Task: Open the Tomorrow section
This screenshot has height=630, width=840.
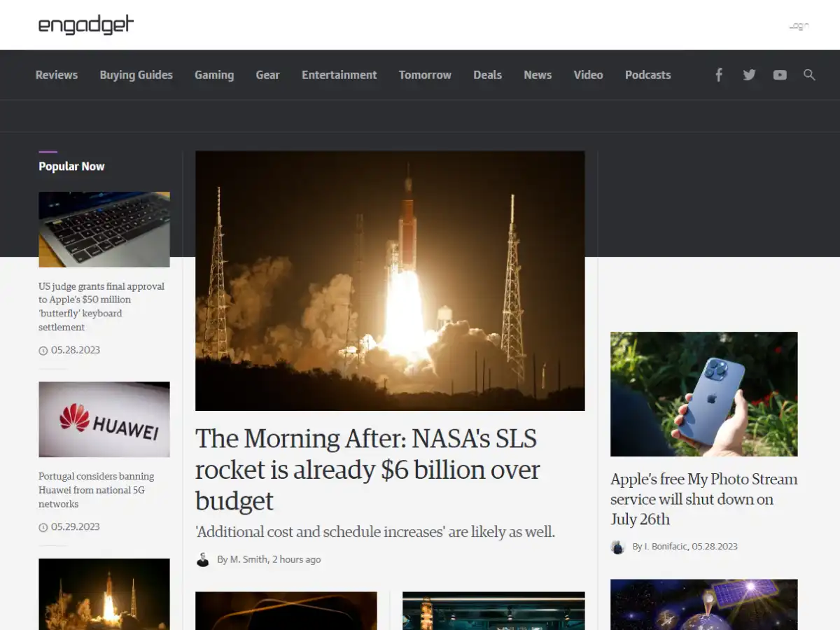Action: click(425, 75)
